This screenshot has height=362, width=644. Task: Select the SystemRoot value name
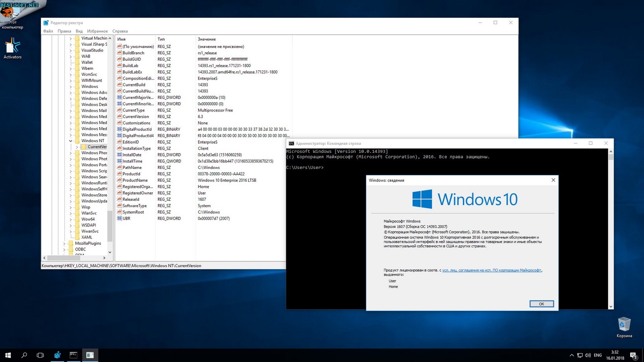click(133, 212)
